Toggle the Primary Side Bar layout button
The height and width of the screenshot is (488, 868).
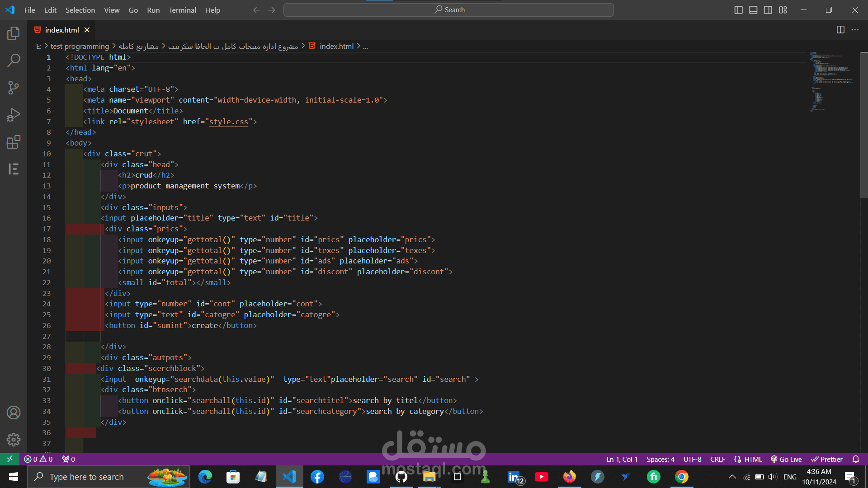click(738, 10)
